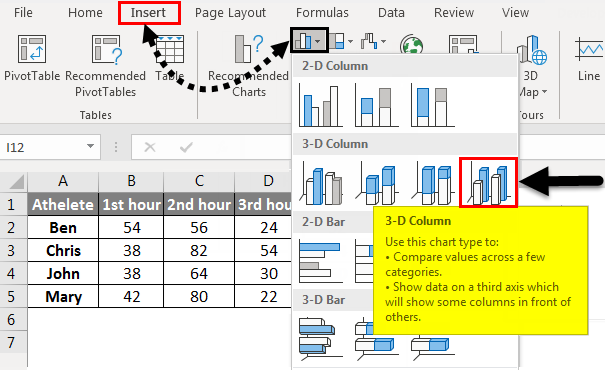Switch to Page Layout tab
The image size is (605, 370).
(230, 13)
